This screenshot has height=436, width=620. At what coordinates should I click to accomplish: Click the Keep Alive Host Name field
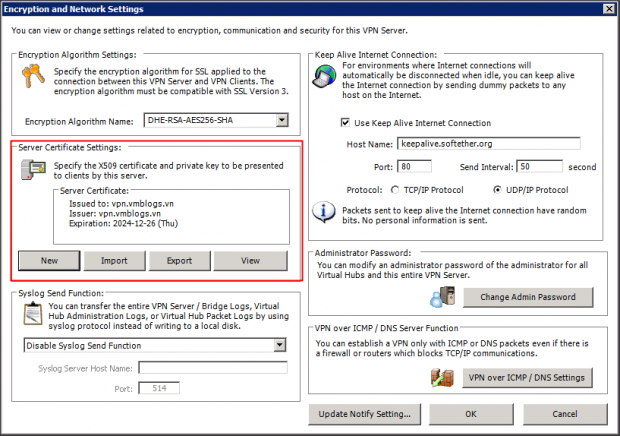tap(489, 143)
